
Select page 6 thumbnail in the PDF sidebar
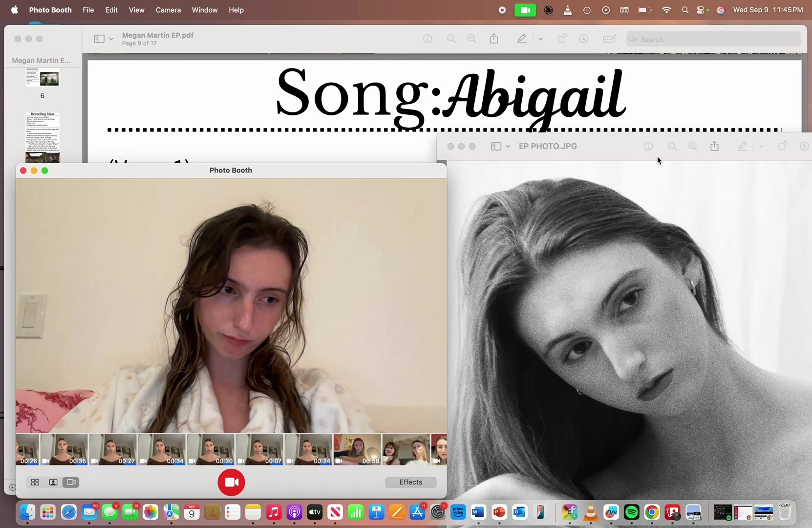pyautogui.click(x=43, y=78)
